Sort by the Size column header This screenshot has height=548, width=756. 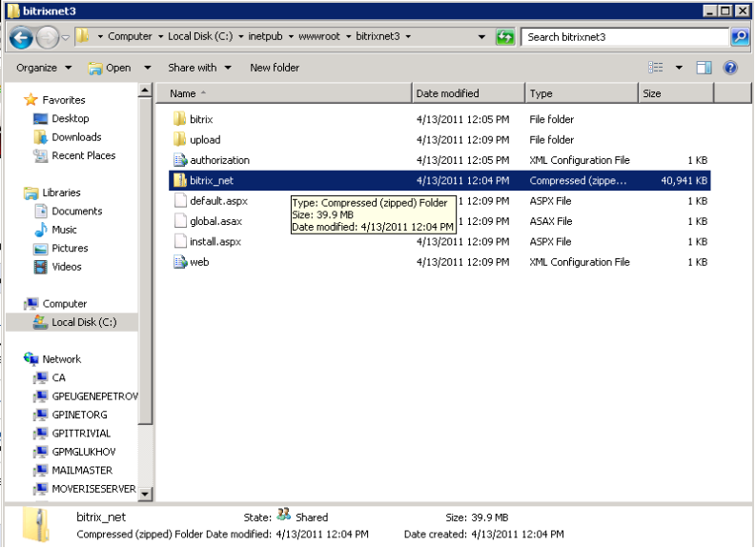[676, 93]
